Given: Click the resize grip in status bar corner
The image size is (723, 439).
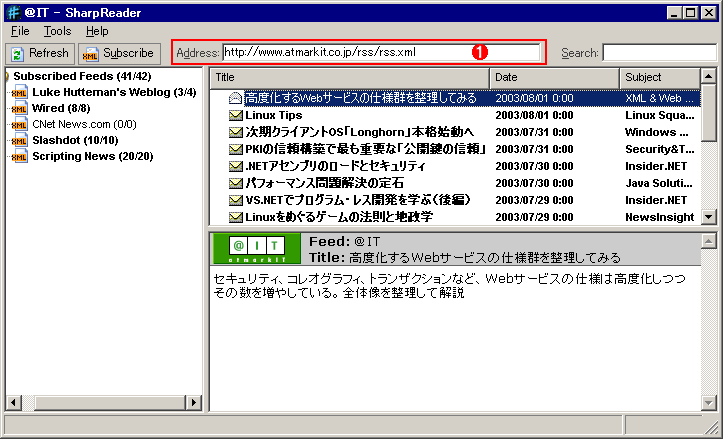Looking at the screenshot, I should (711, 427).
